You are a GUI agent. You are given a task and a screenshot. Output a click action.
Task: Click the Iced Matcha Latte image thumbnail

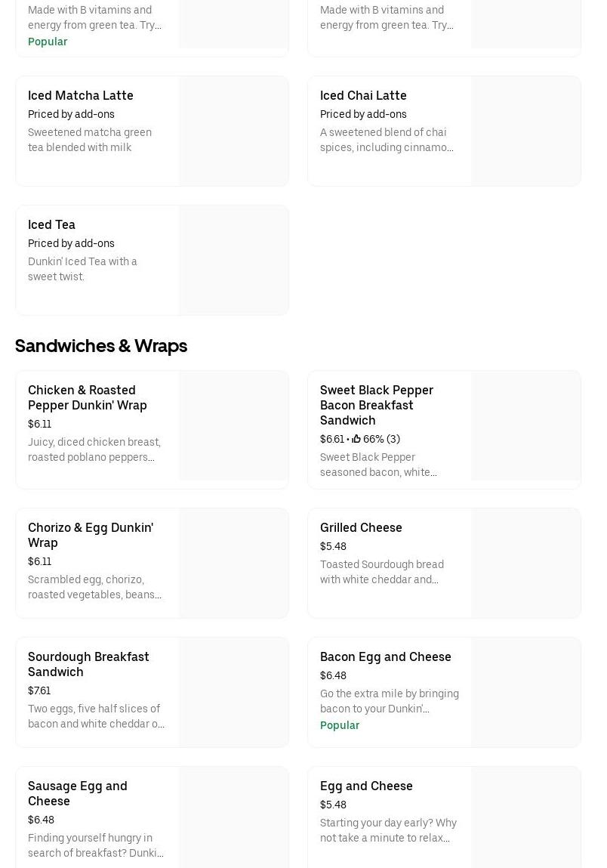click(234, 131)
